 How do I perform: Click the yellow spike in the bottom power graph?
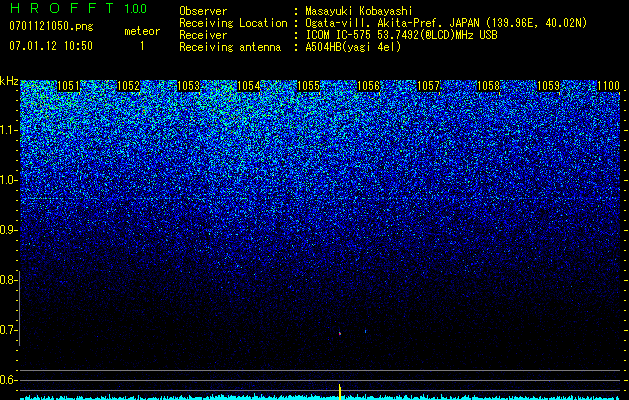(x=340, y=392)
